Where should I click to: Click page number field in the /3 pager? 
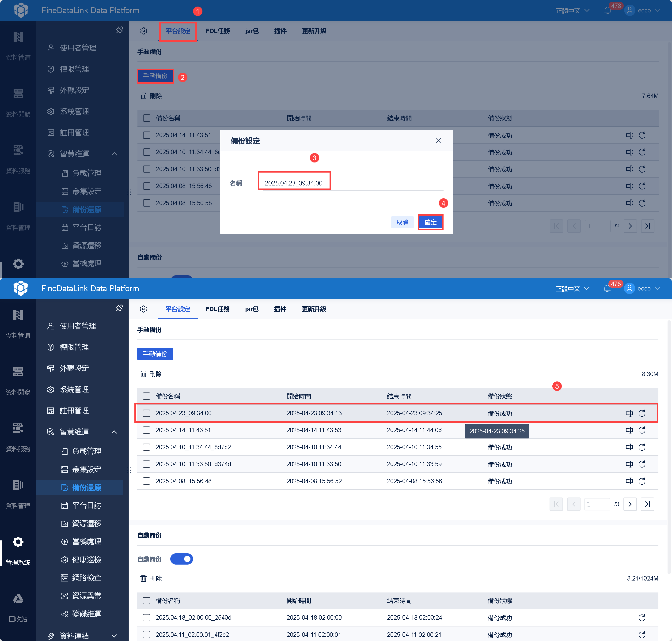tap(597, 504)
